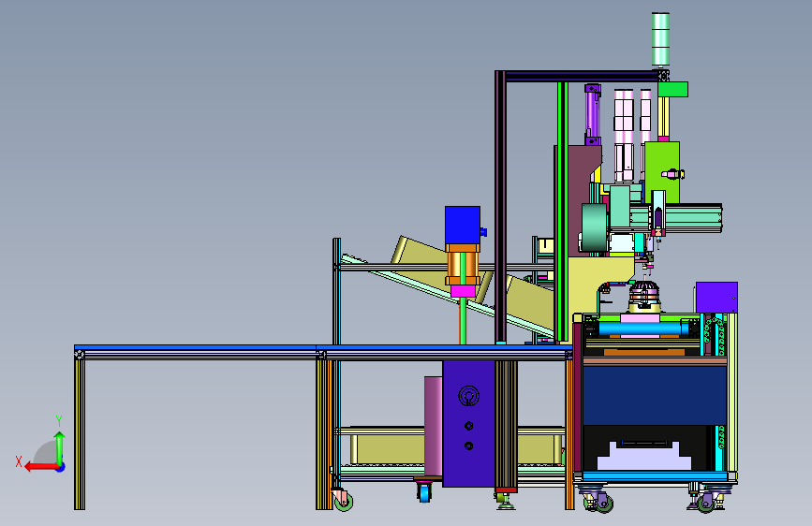812x526 pixels.
Task: Select the dark navy panel in right cabinet
Action: pyautogui.click(x=655, y=396)
